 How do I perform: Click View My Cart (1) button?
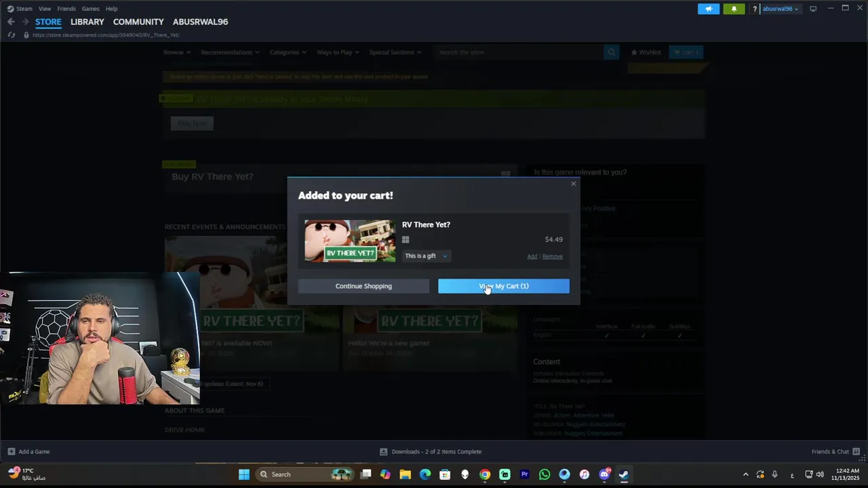click(x=503, y=286)
